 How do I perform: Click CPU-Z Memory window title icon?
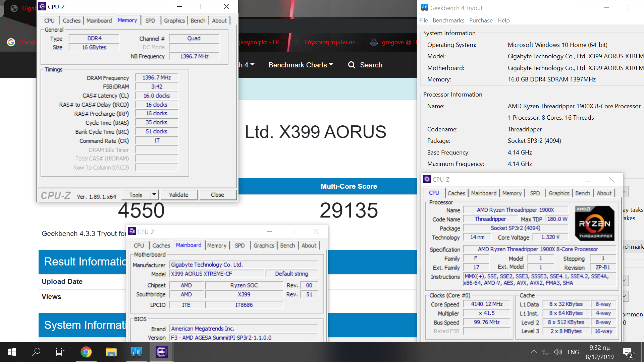coord(42,6)
